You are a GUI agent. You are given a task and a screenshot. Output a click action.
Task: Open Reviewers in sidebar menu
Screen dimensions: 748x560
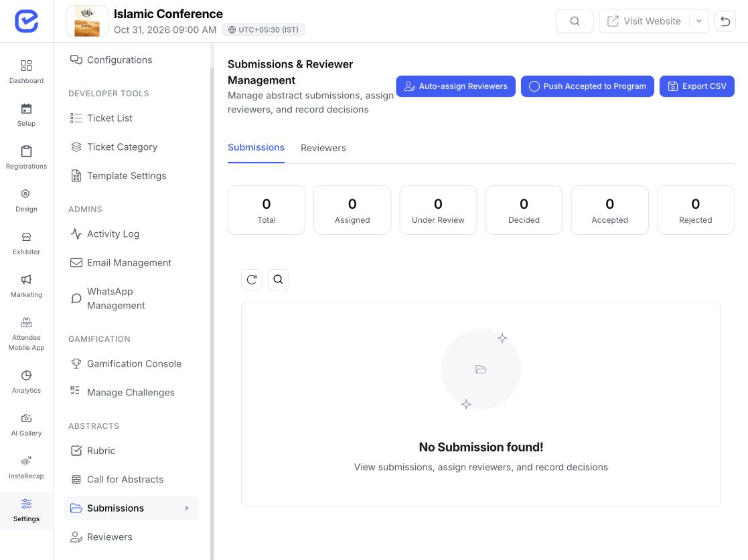coord(132,537)
